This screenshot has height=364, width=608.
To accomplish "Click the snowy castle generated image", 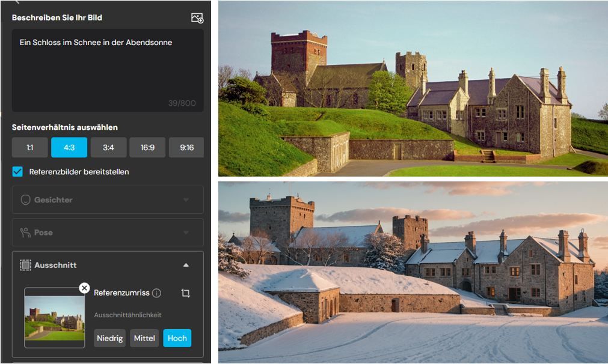I will [x=413, y=272].
